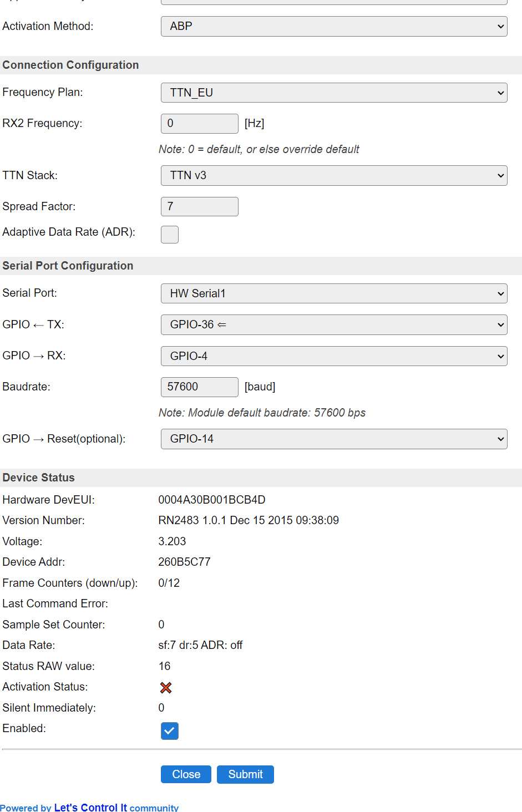Expand the GPIO RX pin dropdown
Image resolution: width=522 pixels, height=812 pixels.
tap(333, 356)
